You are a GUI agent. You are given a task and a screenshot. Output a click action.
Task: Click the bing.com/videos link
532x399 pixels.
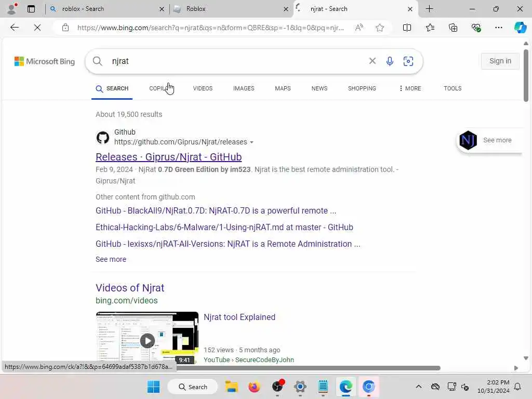[x=127, y=301]
